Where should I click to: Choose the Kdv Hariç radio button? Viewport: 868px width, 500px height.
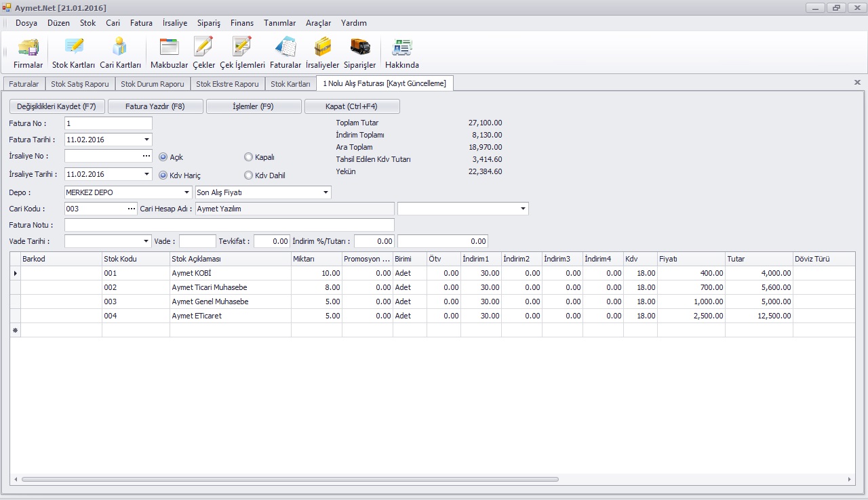click(163, 175)
